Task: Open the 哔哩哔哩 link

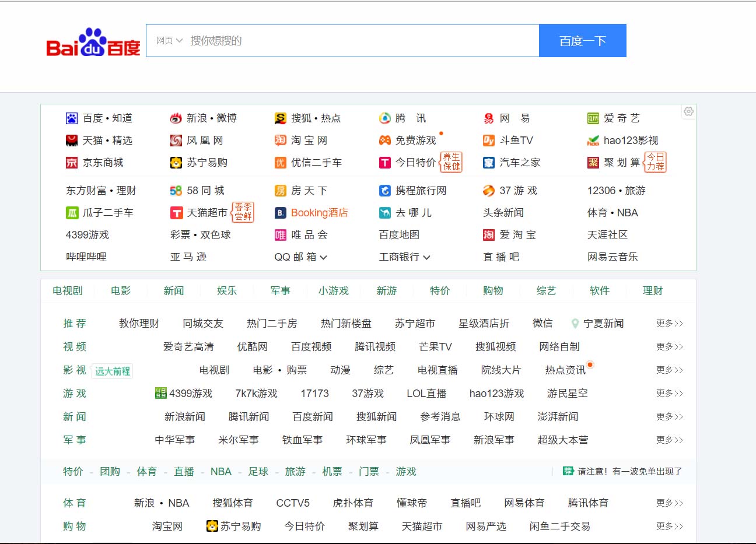Action: click(86, 257)
